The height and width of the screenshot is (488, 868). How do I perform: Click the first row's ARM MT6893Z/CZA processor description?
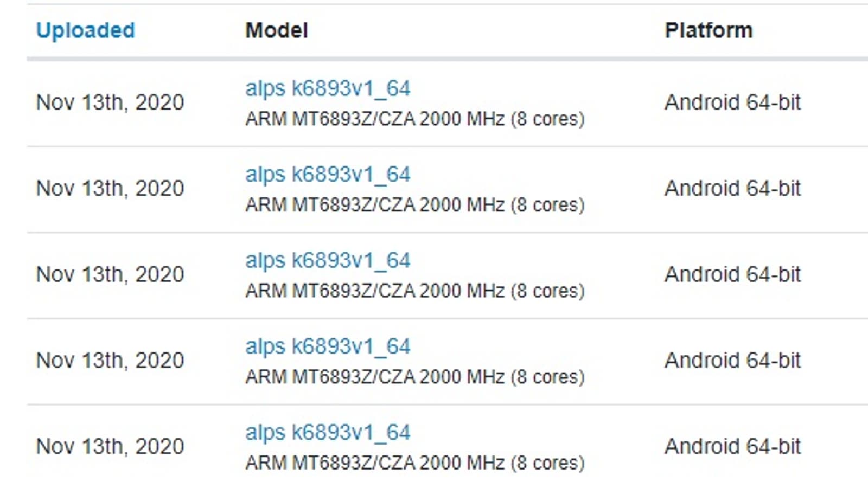click(415, 119)
